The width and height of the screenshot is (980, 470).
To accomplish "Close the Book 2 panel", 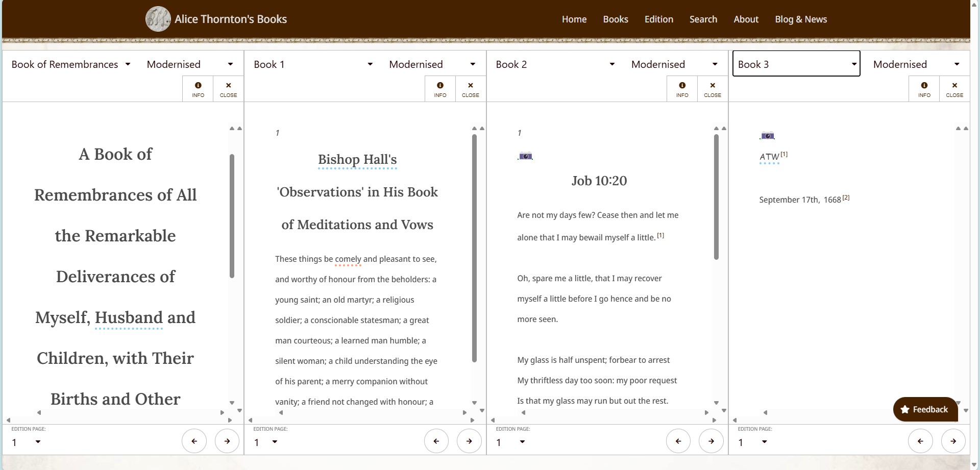I will [x=713, y=89].
